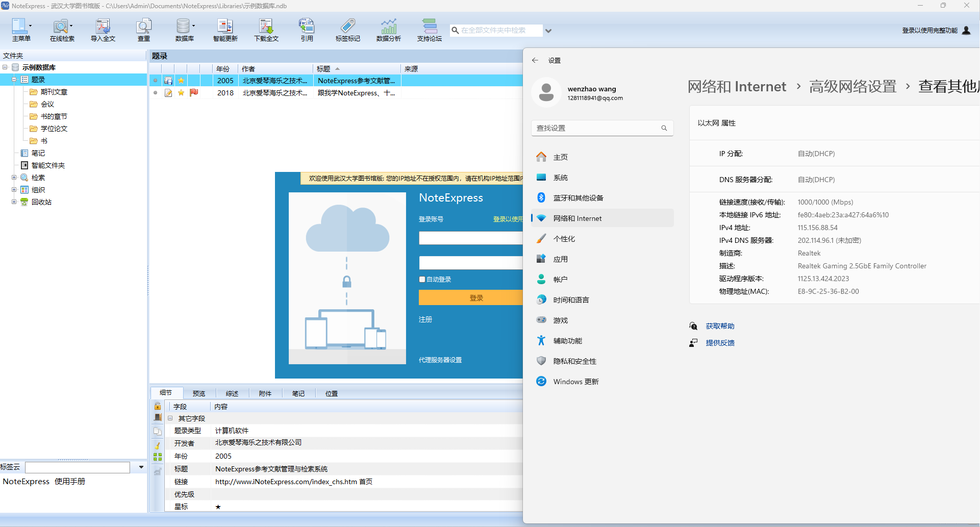The image size is (980, 527).
Task: Switch to the 附件 tab
Action: (265, 393)
